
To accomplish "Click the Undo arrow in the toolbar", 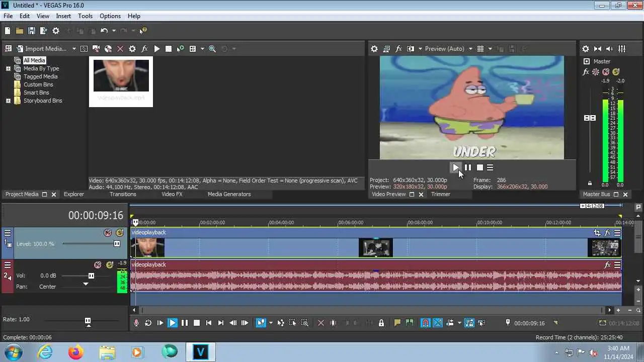I will 104,31.
